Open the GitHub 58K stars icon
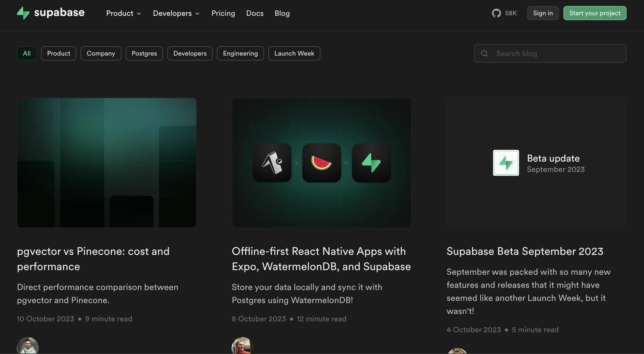The height and width of the screenshot is (354, 644). (x=496, y=13)
